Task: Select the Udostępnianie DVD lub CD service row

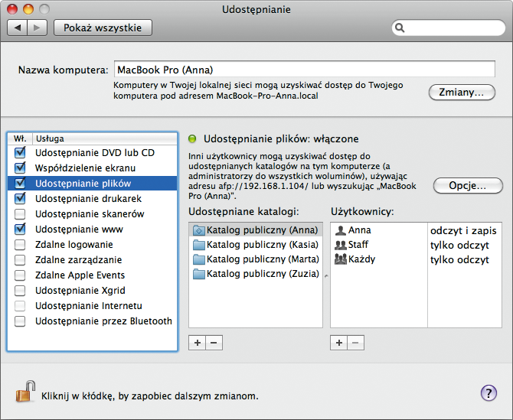Action: click(x=92, y=153)
